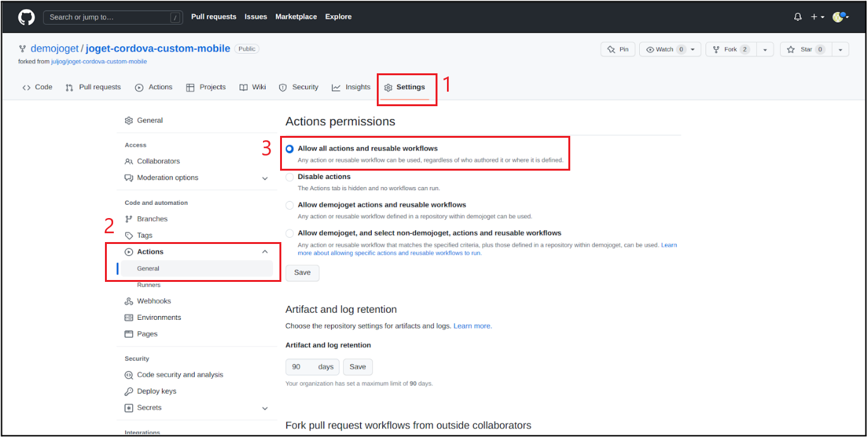Click the Search or jump to field

[x=113, y=17]
